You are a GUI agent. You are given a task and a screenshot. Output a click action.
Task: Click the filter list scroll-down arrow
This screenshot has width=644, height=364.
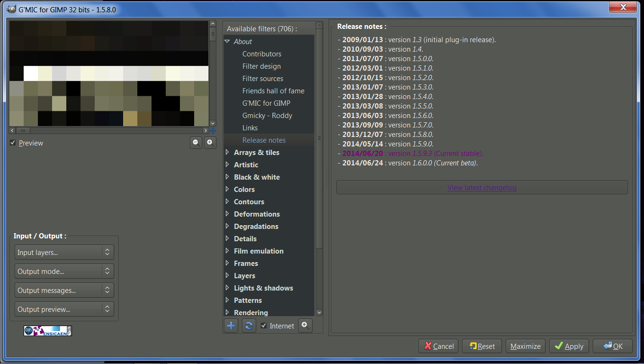(x=319, y=312)
